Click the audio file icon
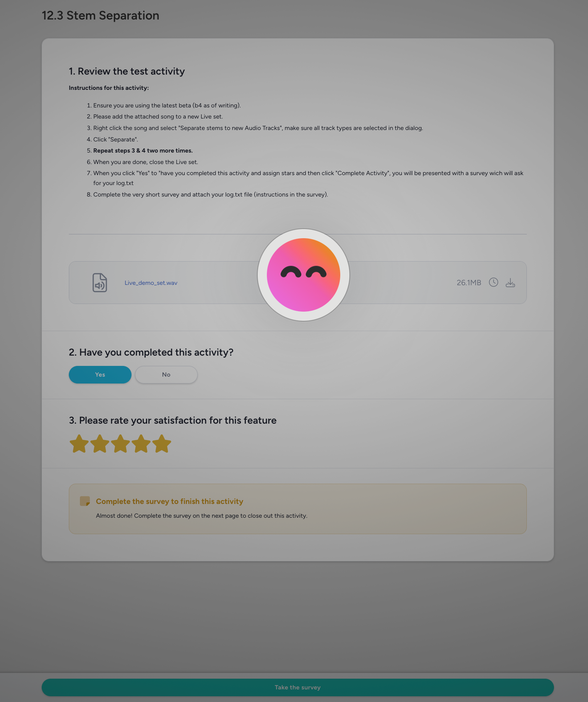Screen dimensions: 588x702 coord(100,283)
